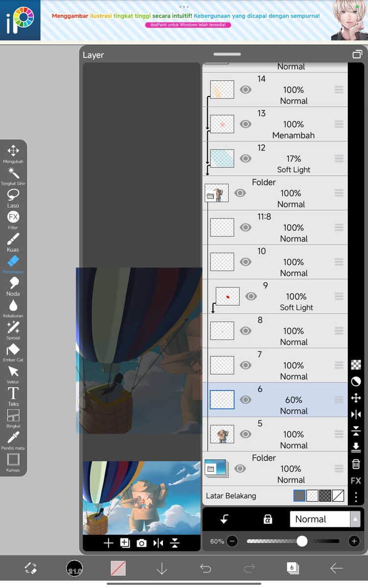The width and height of the screenshot is (368, 588).
Task: Select layer 5 thumbnail
Action: coord(222,434)
